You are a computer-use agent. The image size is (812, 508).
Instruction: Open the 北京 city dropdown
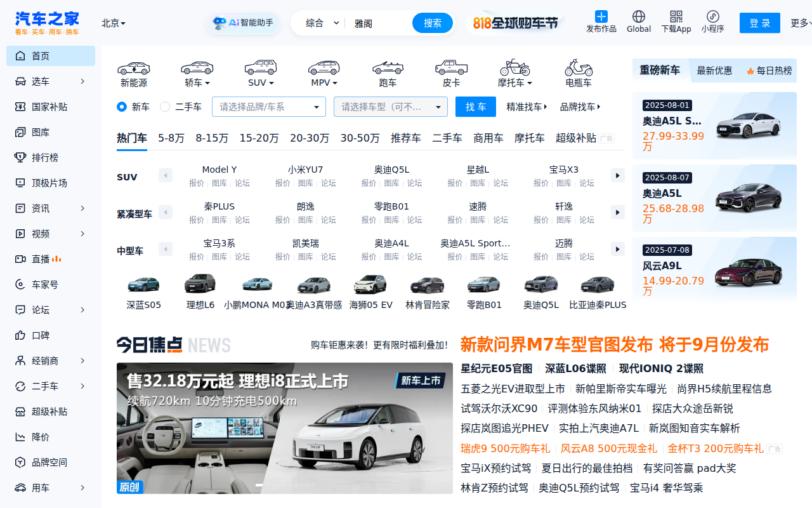(114, 23)
